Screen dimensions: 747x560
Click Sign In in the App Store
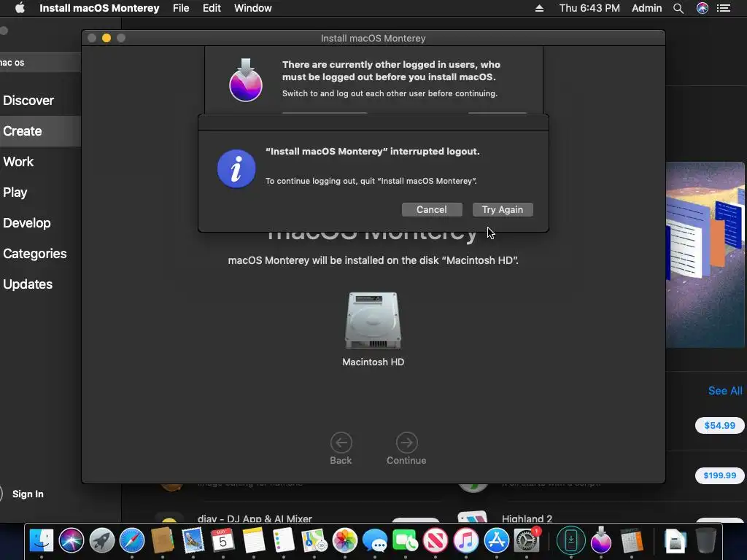[28, 494]
